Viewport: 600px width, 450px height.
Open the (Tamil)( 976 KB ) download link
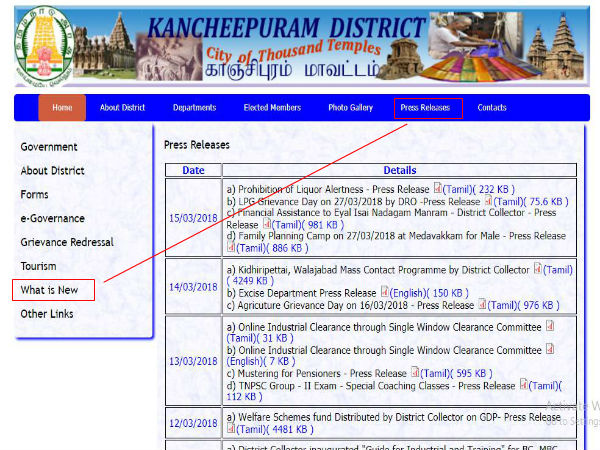pyautogui.click(x=523, y=305)
